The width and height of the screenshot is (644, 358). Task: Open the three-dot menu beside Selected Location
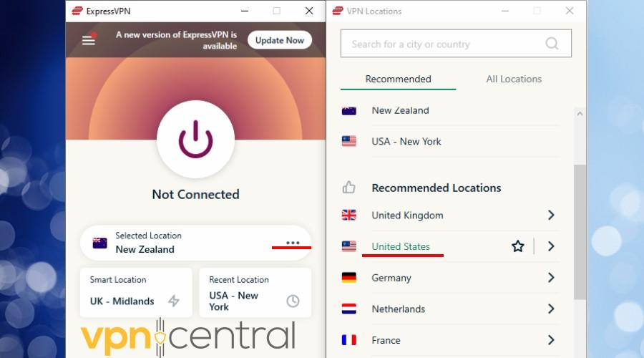[x=293, y=243]
